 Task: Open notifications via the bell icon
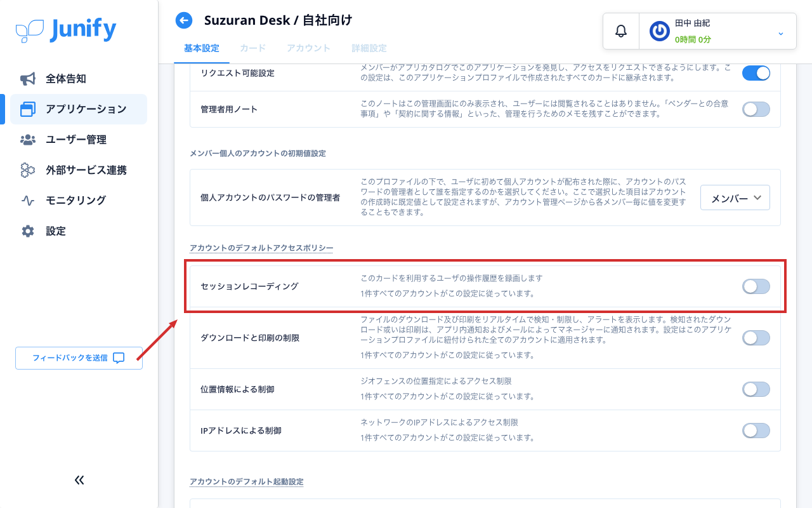pos(621,30)
